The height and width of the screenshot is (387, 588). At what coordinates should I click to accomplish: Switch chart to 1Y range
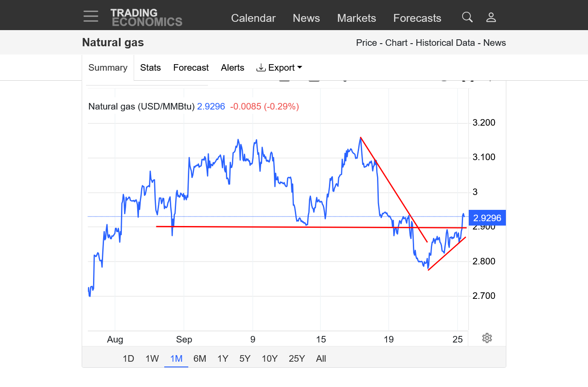[223, 359]
